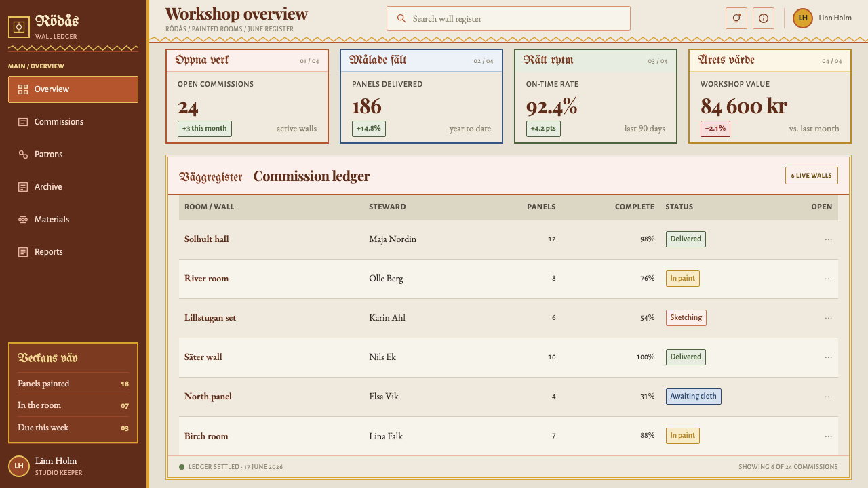Open row options for River room
Viewport: 868px width, 488px height.
click(828, 279)
